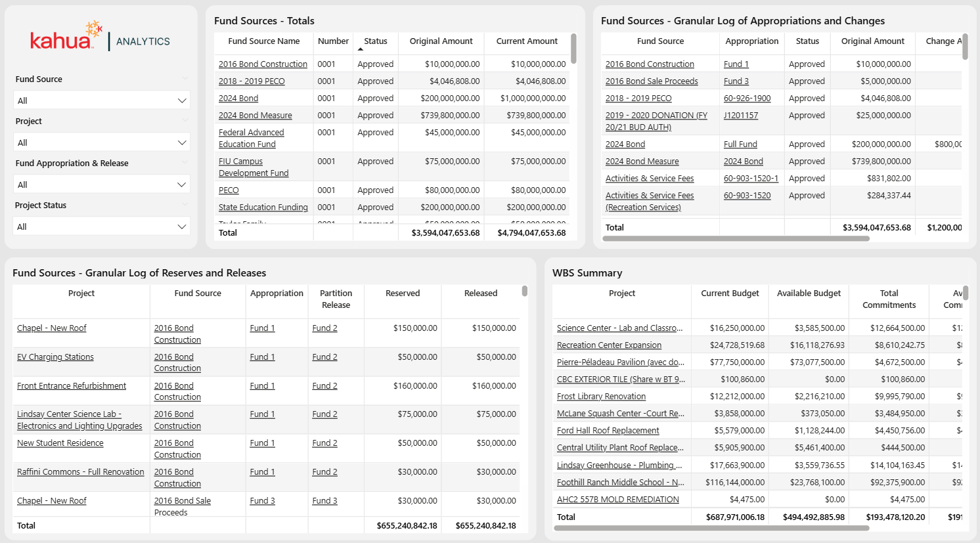Image resolution: width=980 pixels, height=543 pixels.
Task: Open the Fund Source filter dropdown
Action: [102, 100]
